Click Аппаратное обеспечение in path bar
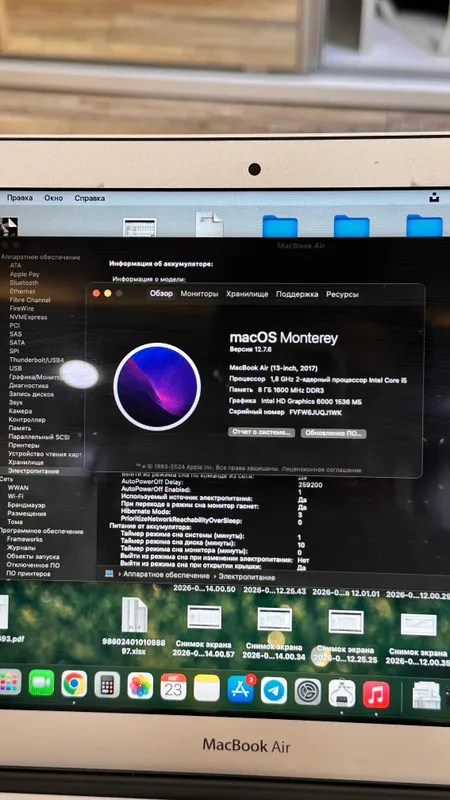450x800 pixels. click(166, 575)
